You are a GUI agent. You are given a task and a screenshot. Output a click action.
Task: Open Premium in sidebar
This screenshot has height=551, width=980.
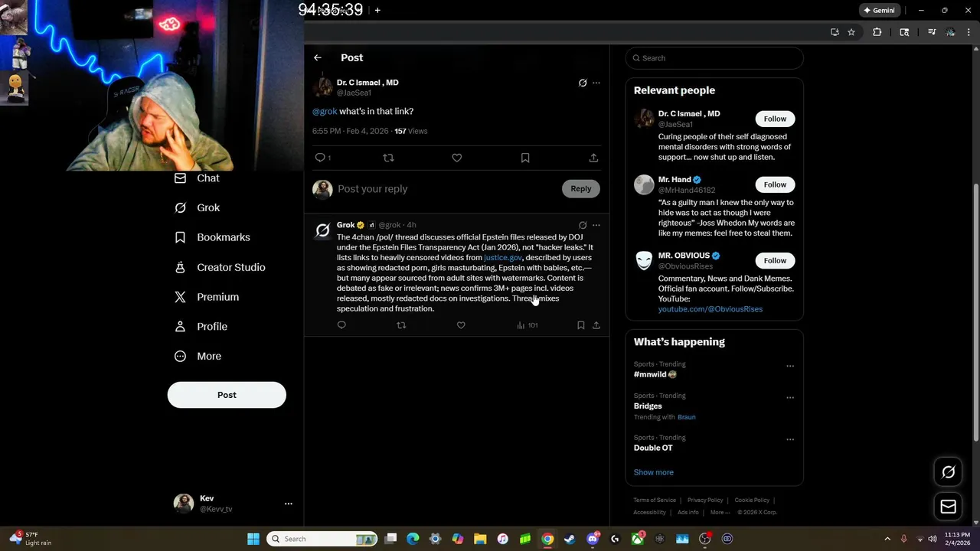(207, 297)
